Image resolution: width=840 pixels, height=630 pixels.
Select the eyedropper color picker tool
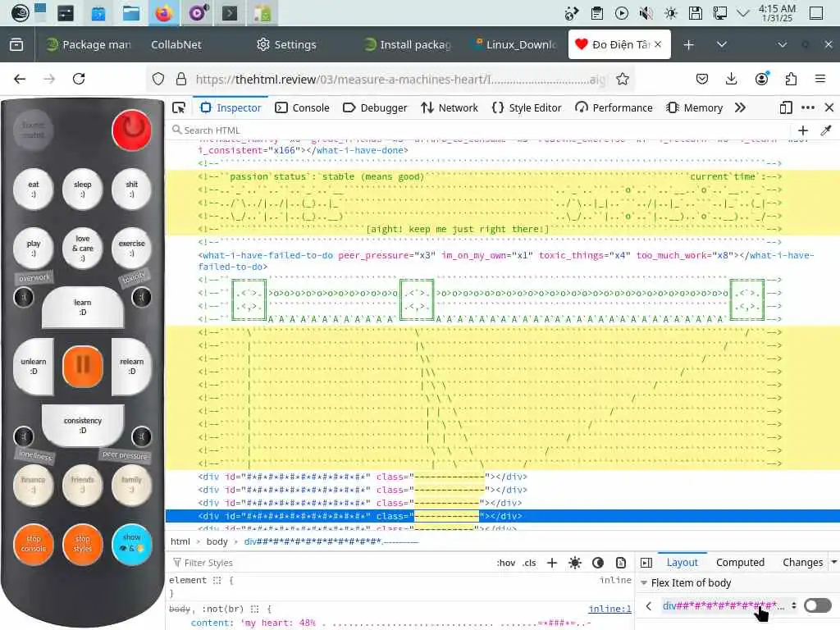[x=826, y=130]
